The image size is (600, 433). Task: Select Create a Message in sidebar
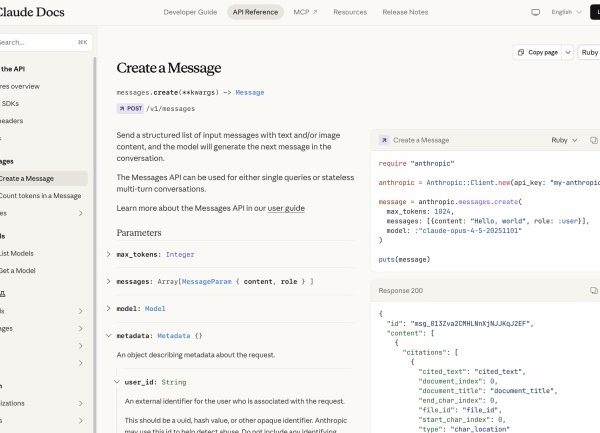click(43, 179)
